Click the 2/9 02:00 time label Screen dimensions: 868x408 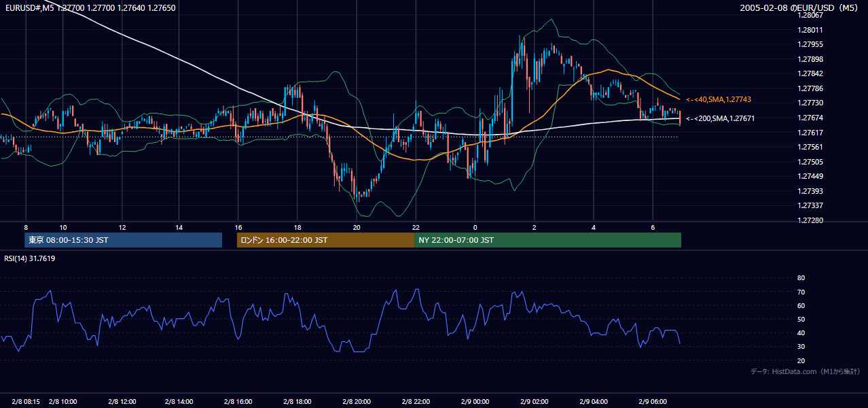pyautogui.click(x=534, y=401)
